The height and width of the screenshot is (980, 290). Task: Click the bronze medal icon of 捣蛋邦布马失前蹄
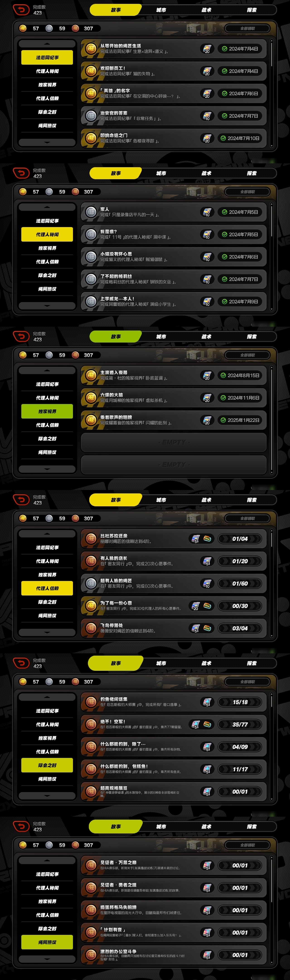pos(91,910)
